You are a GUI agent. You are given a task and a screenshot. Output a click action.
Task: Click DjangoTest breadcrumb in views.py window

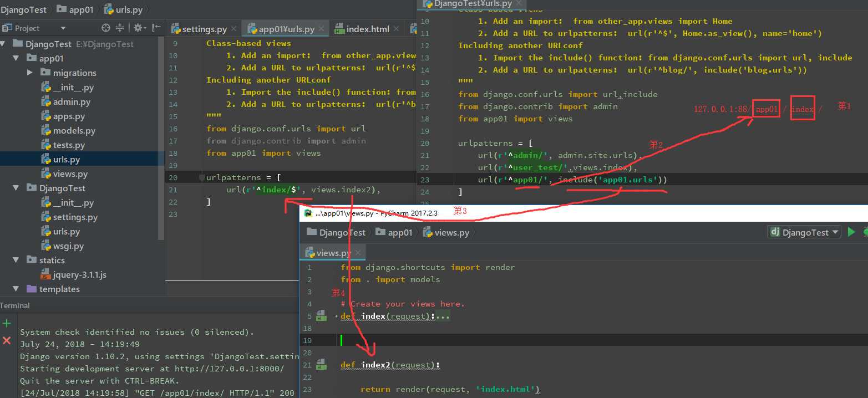pyautogui.click(x=336, y=232)
